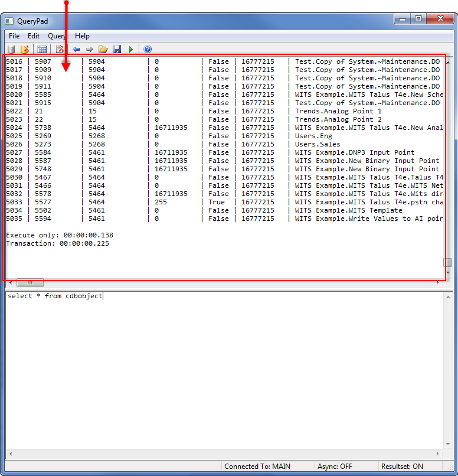Open a query file via folder icon
The height and width of the screenshot is (476, 458).
[x=103, y=49]
